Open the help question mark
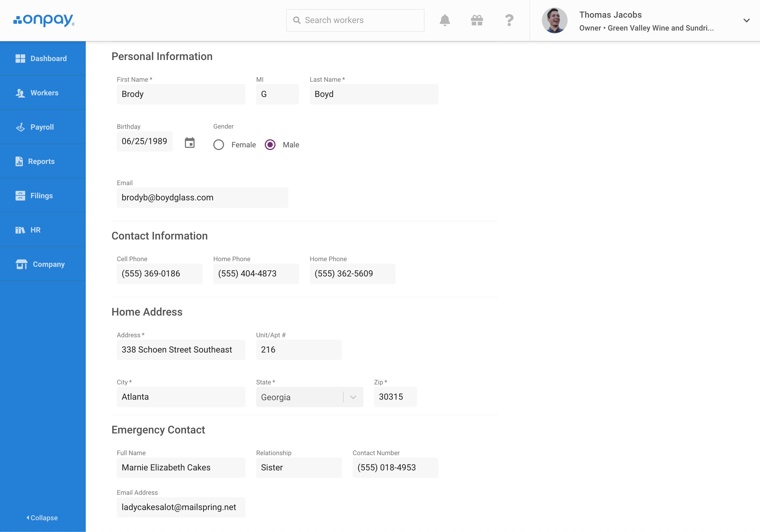 pyautogui.click(x=509, y=20)
